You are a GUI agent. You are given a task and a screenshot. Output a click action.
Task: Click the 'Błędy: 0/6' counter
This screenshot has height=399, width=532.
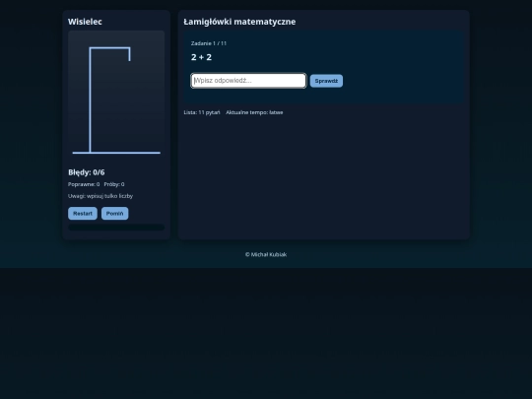click(x=86, y=172)
